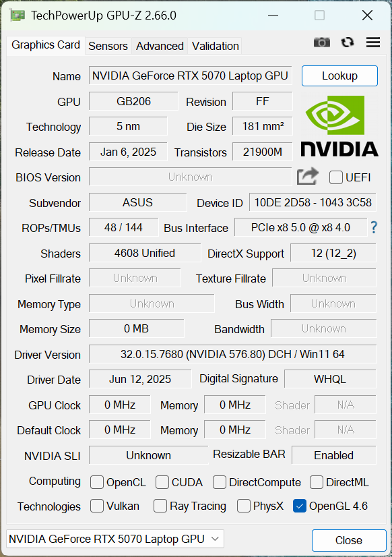Take a screenshot with the camera icon
Image resolution: width=392 pixels, height=557 pixels.
[322, 42]
